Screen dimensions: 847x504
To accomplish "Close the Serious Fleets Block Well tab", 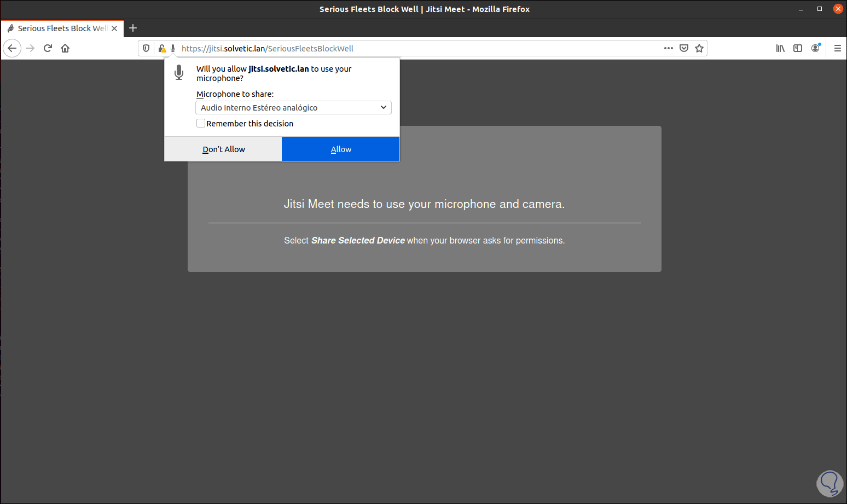I will 114,28.
